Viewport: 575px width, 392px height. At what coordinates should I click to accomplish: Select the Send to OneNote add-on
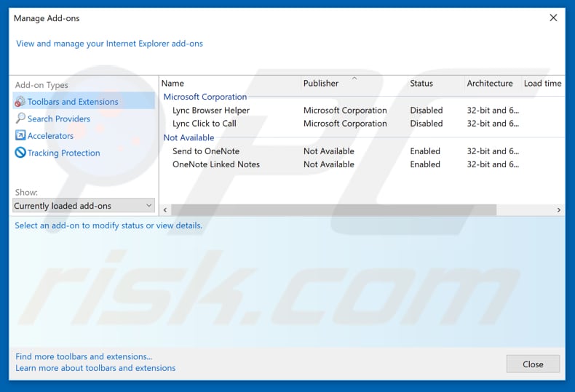[x=206, y=151]
